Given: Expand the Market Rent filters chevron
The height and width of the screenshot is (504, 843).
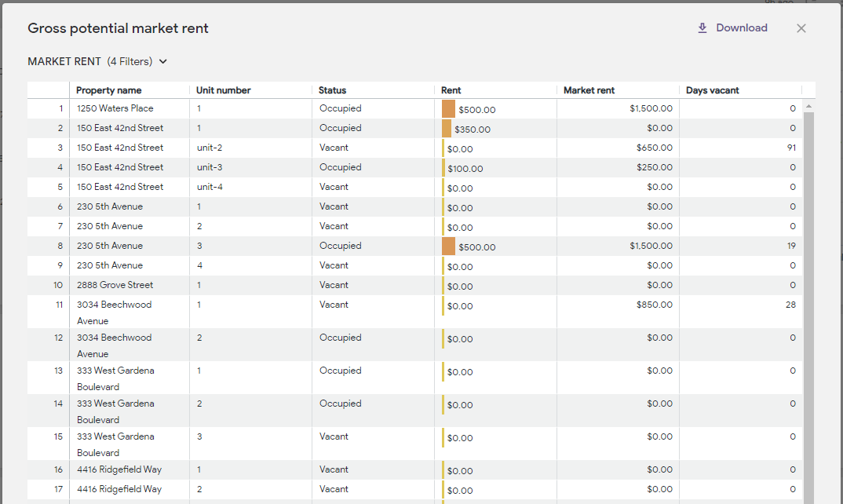Looking at the screenshot, I should [x=163, y=61].
